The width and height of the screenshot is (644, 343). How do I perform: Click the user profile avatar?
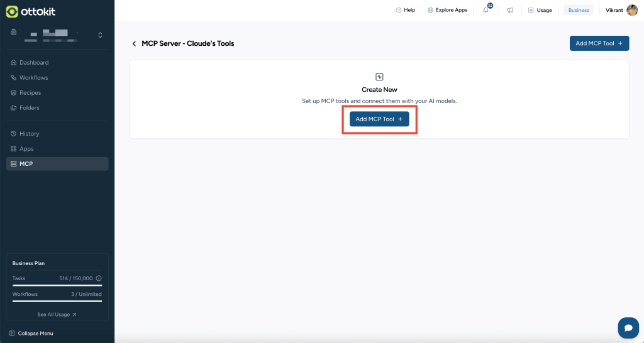pyautogui.click(x=632, y=10)
